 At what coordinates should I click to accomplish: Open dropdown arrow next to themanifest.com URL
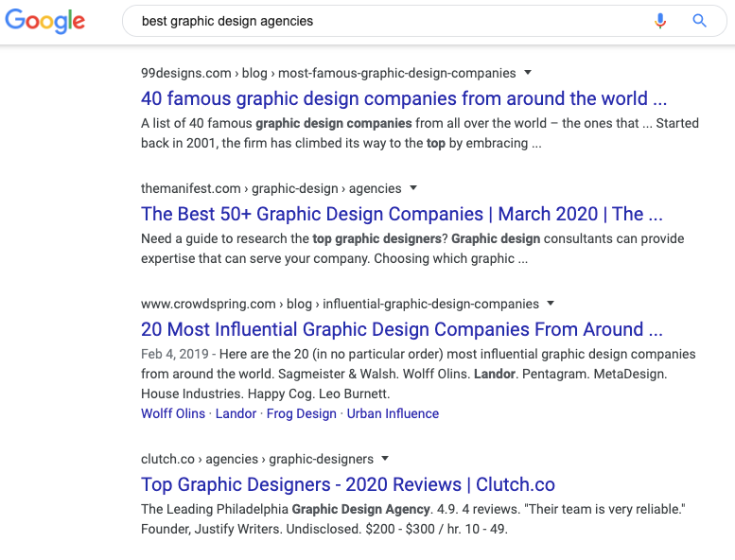(413, 188)
